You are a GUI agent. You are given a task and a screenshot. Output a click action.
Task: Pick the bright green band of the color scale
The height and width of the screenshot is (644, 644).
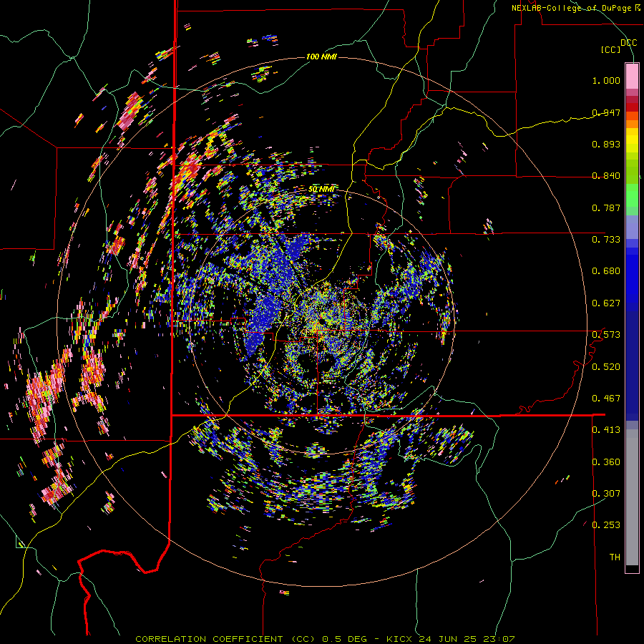(x=632, y=195)
